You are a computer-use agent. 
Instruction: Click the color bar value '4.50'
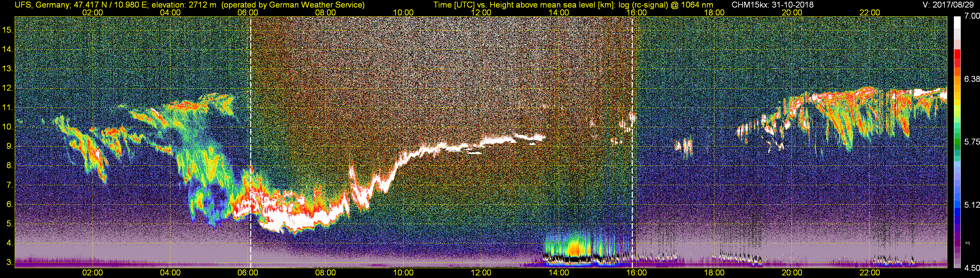[x=972, y=268]
